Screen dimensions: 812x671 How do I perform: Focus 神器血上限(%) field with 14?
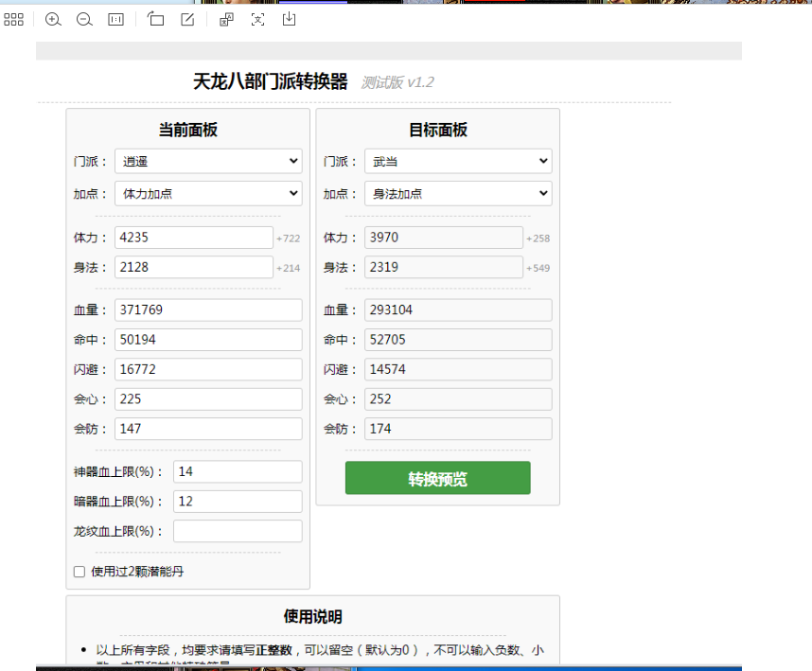click(x=238, y=471)
